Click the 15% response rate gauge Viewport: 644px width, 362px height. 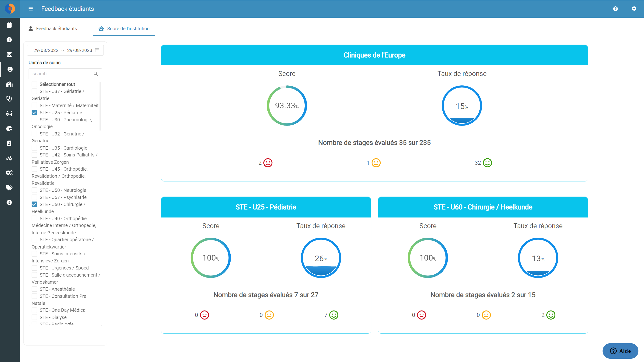(x=462, y=105)
